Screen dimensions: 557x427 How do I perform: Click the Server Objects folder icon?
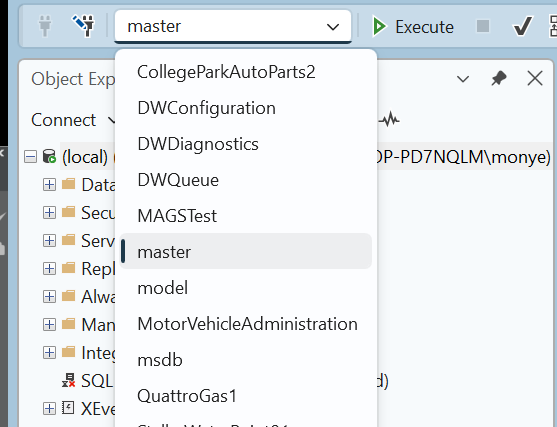click(68, 240)
